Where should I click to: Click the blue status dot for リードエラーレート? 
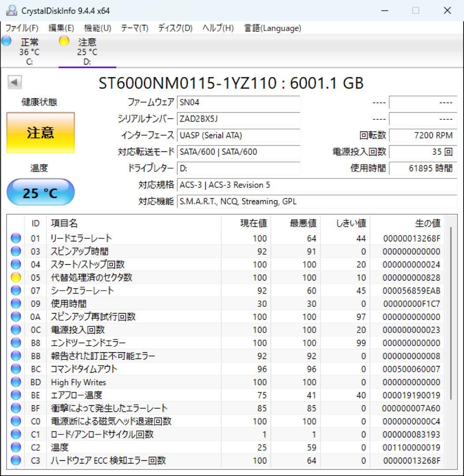point(15,238)
